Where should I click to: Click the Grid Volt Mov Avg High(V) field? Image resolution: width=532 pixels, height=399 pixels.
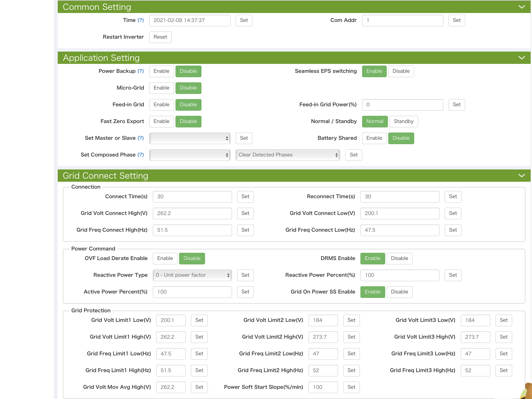click(x=171, y=387)
